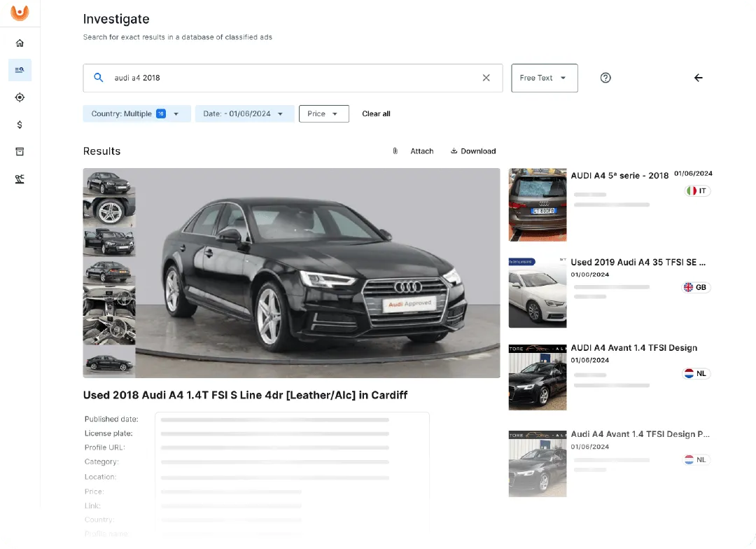
Task: Select the rear view car thumbnail
Action: (109, 271)
